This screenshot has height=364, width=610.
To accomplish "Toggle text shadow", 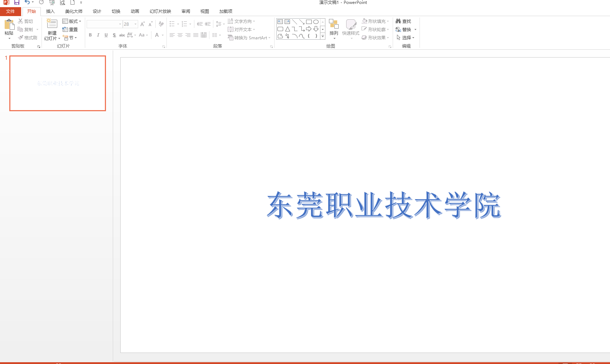I will tap(114, 35).
